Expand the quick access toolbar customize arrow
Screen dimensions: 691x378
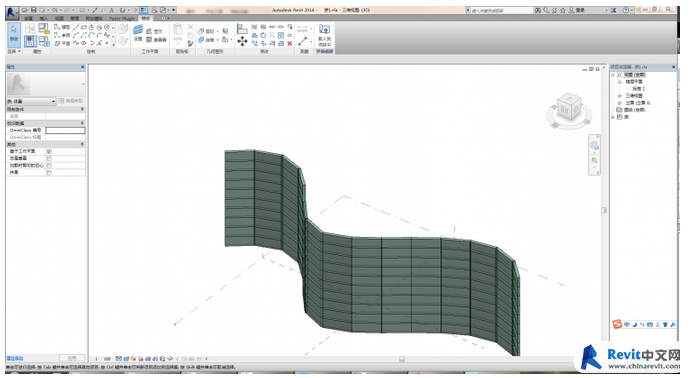[x=174, y=10]
